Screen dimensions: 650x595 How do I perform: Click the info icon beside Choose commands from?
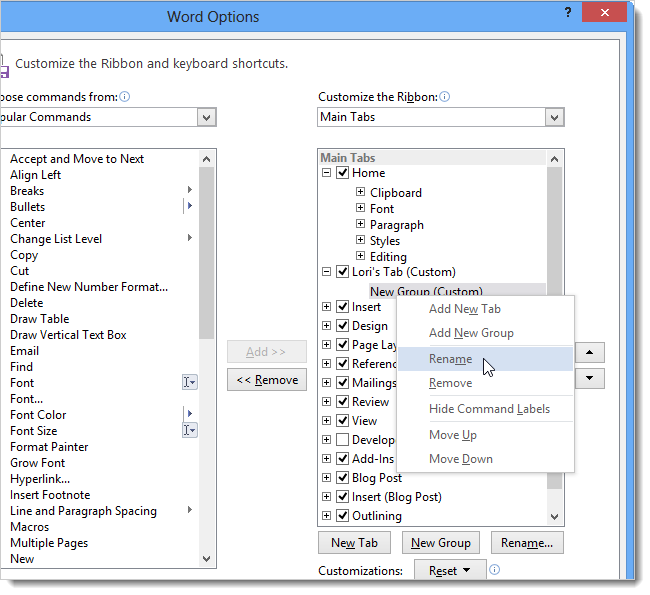(124, 97)
